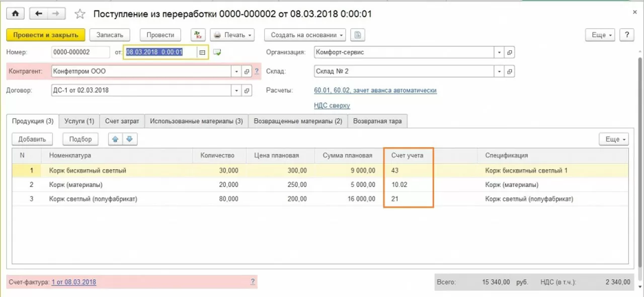Open the НДС сверху link
This screenshot has height=297, width=644.
[x=332, y=106]
